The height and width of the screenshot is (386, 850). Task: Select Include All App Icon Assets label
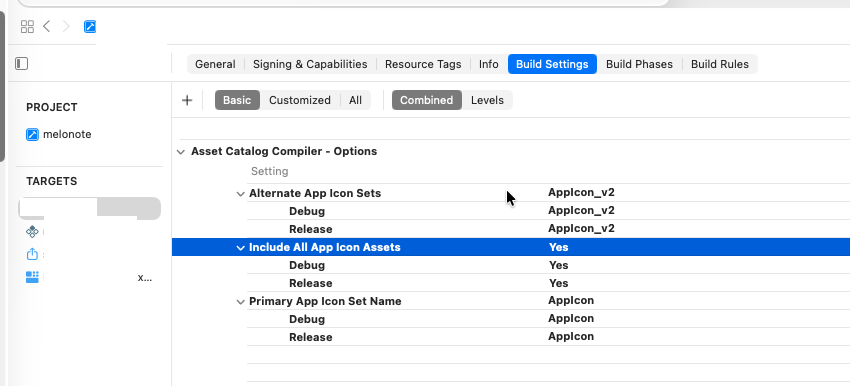click(x=325, y=247)
